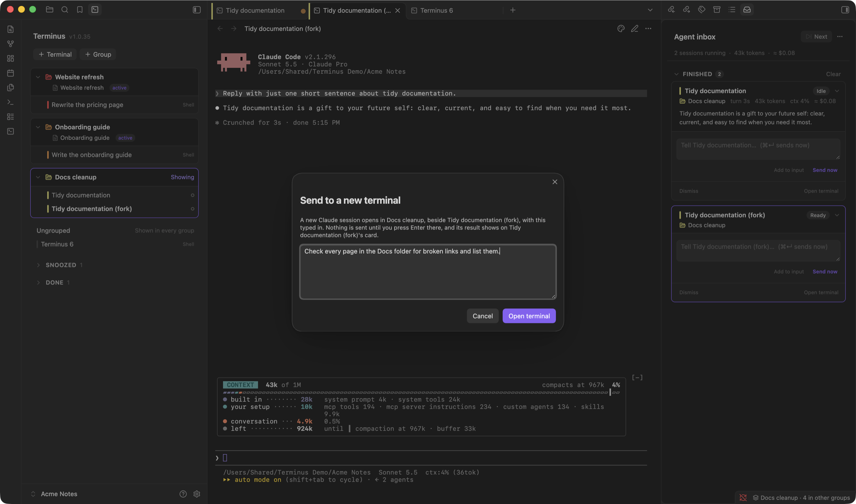Collapse the FINISHED section
The image size is (856, 504).
(x=677, y=74)
